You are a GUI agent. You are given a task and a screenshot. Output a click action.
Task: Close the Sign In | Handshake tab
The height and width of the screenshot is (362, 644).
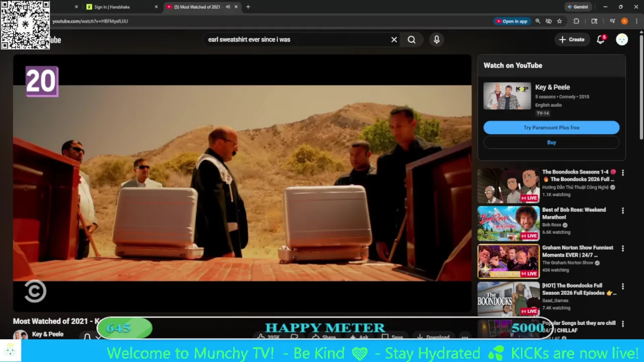156,7
